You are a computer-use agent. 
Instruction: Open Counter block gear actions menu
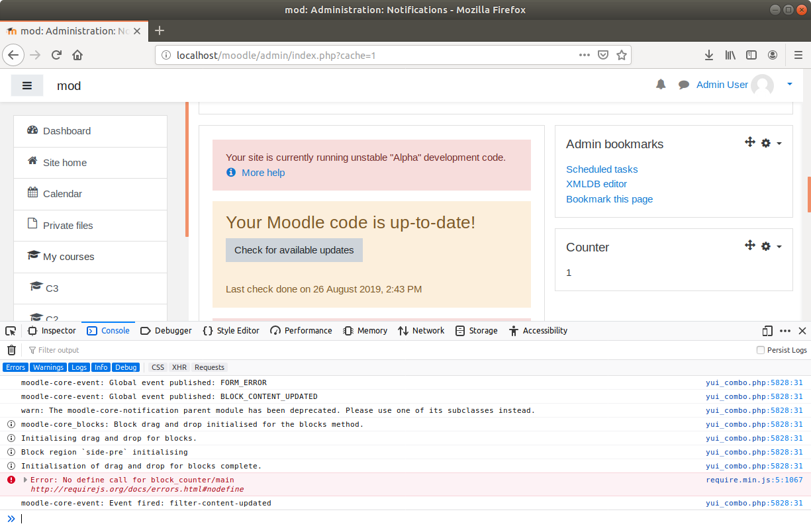tap(771, 246)
